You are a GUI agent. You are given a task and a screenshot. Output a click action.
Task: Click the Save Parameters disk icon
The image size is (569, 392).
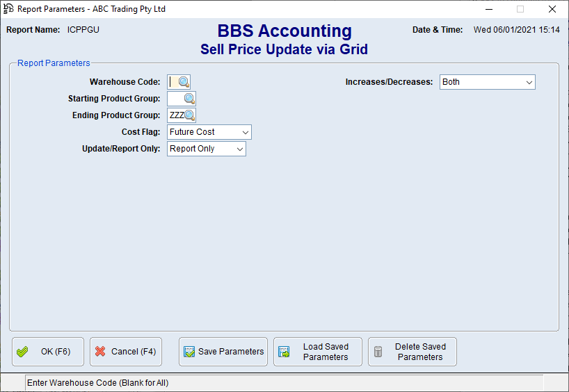click(189, 352)
